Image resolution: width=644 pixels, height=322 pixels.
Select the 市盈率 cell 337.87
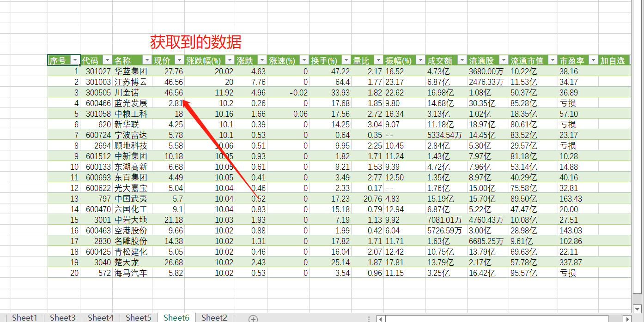578,262
